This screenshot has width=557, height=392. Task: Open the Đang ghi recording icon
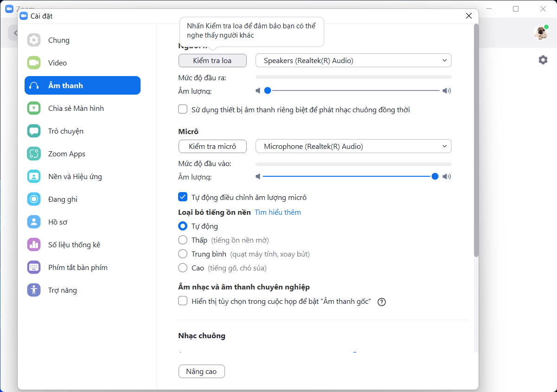coord(34,199)
